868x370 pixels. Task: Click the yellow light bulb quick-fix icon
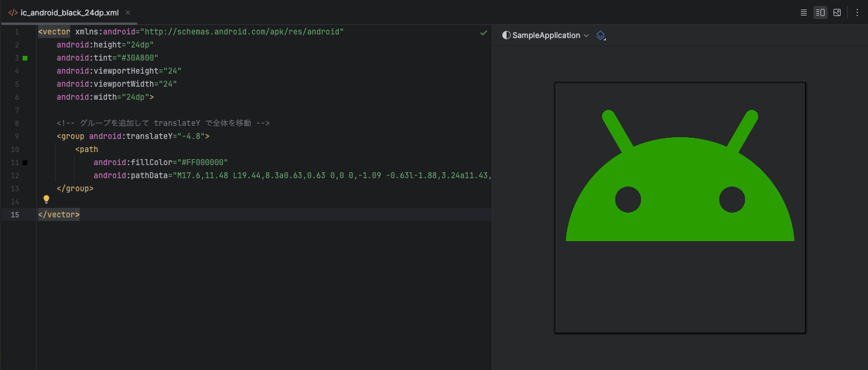(46, 200)
